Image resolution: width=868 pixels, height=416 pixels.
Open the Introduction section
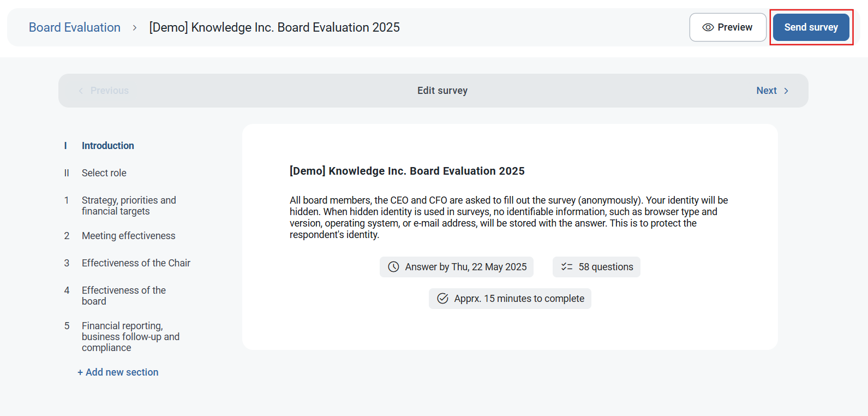(107, 146)
